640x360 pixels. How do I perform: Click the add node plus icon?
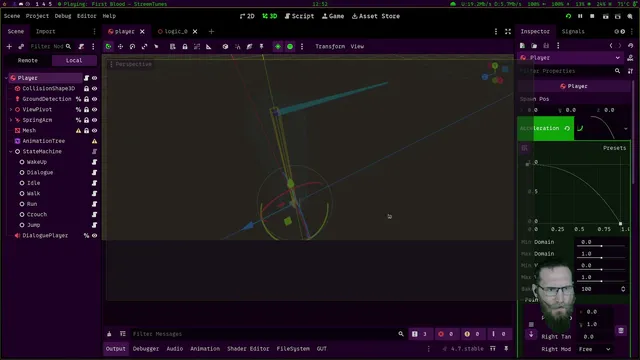pos(9,47)
